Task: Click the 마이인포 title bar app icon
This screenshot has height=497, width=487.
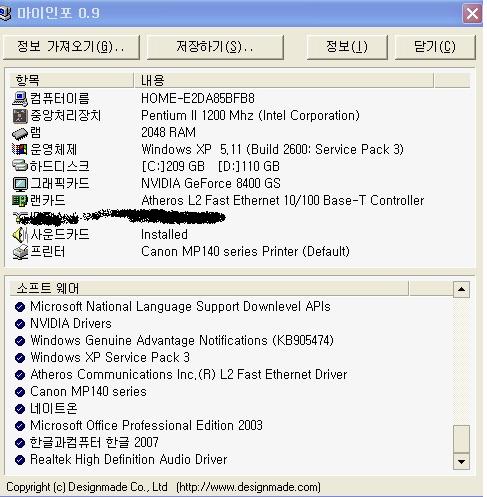Action: (5, 13)
